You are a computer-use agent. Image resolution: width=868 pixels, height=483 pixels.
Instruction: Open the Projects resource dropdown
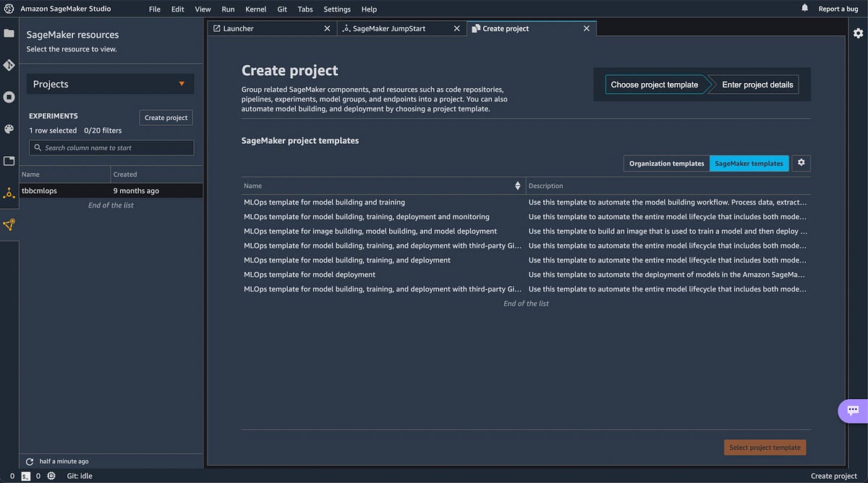click(109, 84)
